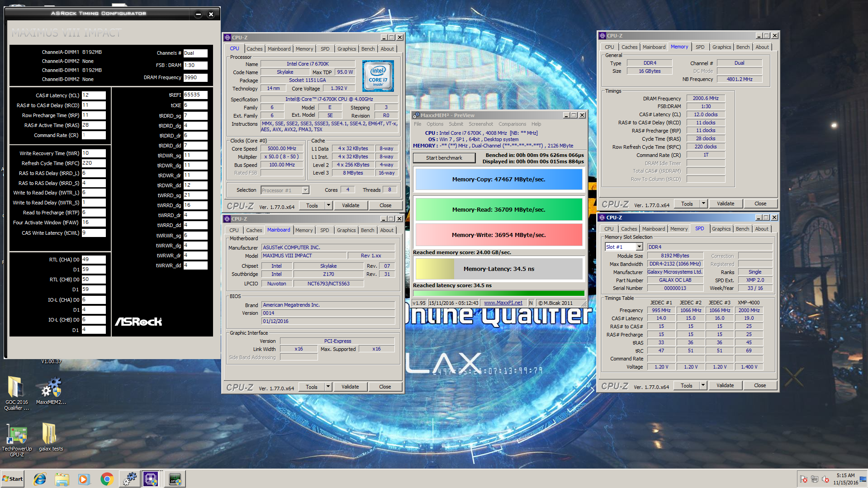The height and width of the screenshot is (488, 868).
Task: Click the Intel Core i7 logo in CPU-Z
Action: [x=378, y=76]
